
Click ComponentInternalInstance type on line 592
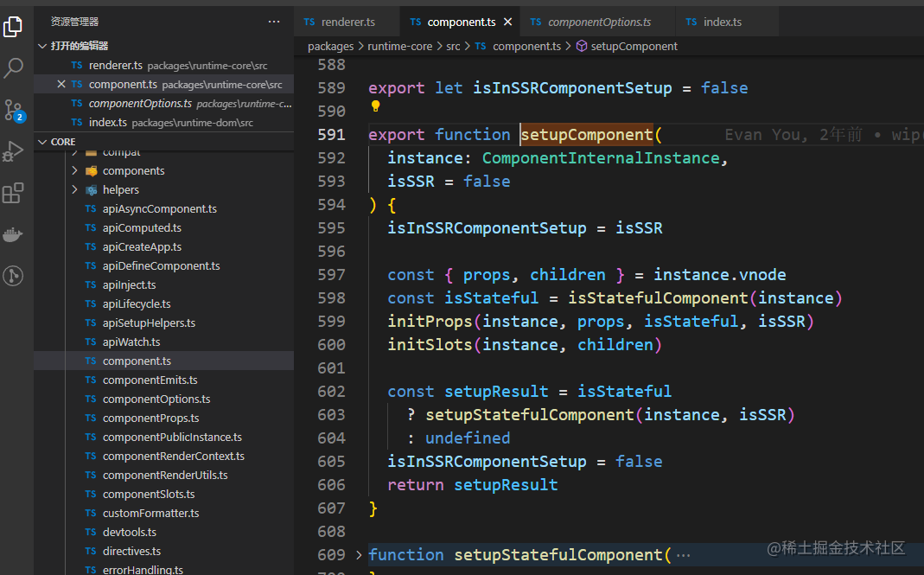[x=601, y=158]
